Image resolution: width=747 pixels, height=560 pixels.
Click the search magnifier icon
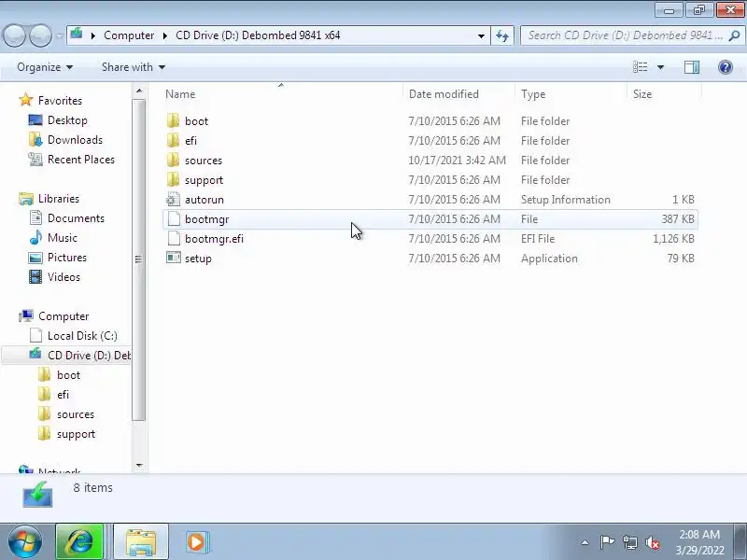(x=734, y=35)
